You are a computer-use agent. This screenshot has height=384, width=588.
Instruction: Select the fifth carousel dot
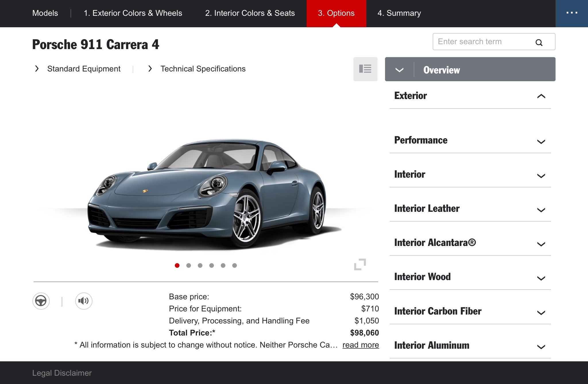click(223, 265)
